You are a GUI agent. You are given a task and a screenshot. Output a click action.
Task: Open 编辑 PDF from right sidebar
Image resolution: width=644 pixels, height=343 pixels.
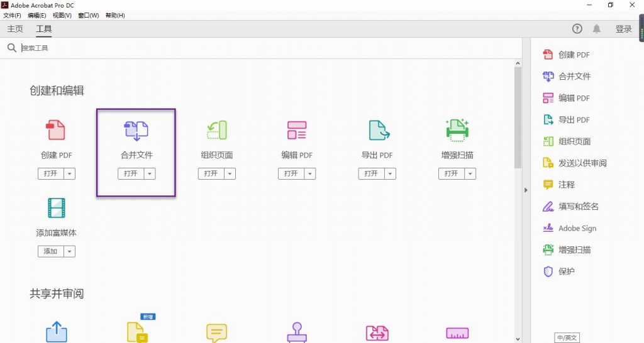click(567, 98)
